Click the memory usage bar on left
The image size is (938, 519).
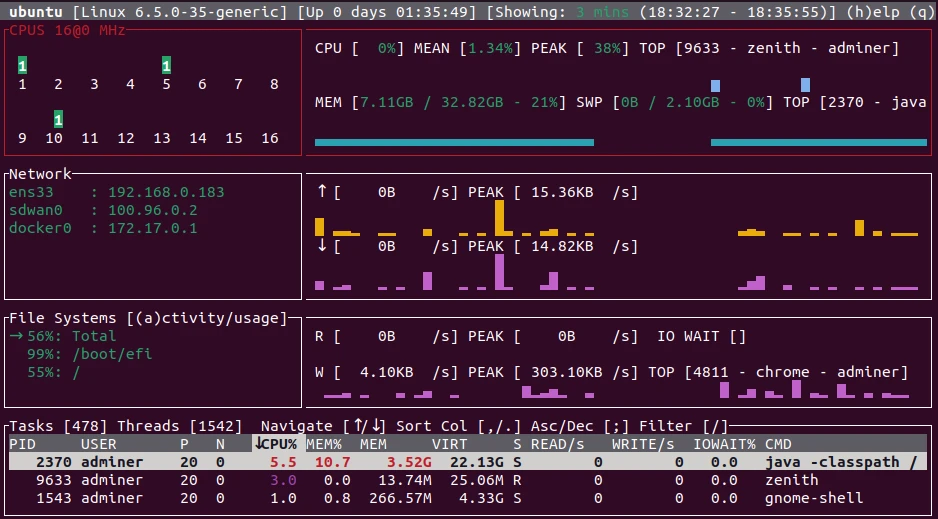[x=454, y=142]
